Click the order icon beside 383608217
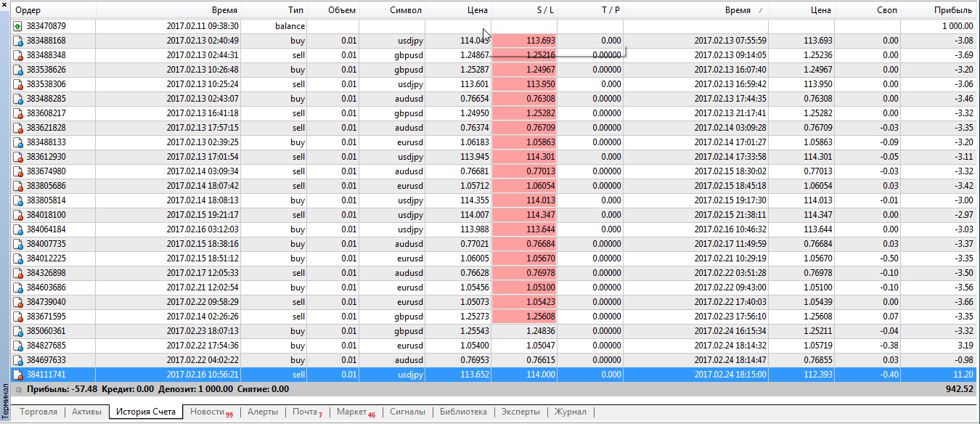This screenshot has width=980, height=424. coord(18,113)
